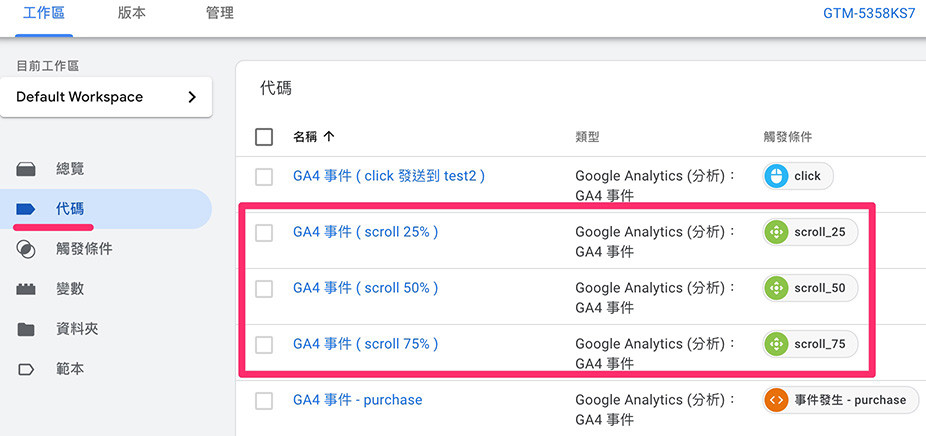The image size is (926, 436).
Task: Click the blue click trigger mouse icon
Action: pos(776,176)
